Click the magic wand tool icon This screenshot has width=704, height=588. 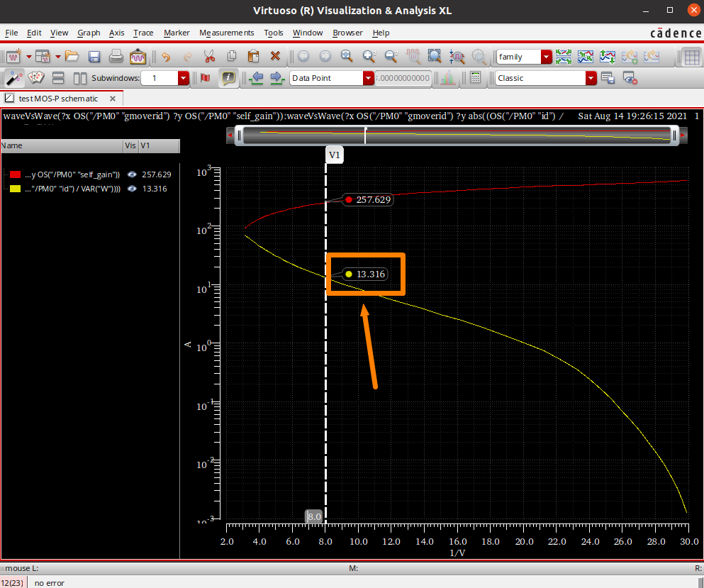(x=13, y=78)
